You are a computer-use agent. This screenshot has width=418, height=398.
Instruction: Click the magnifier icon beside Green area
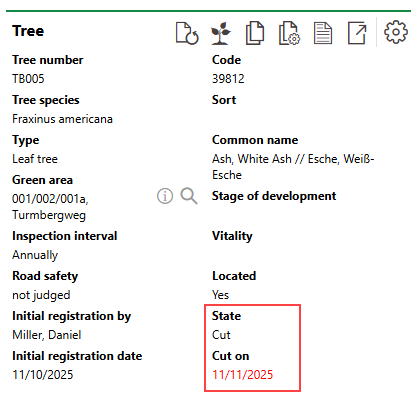189,196
